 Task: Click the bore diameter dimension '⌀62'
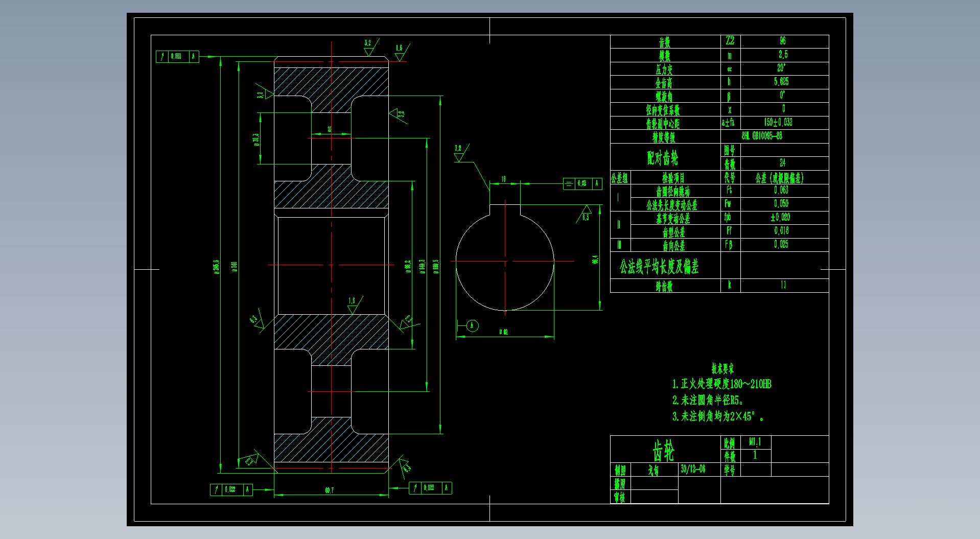click(503, 332)
